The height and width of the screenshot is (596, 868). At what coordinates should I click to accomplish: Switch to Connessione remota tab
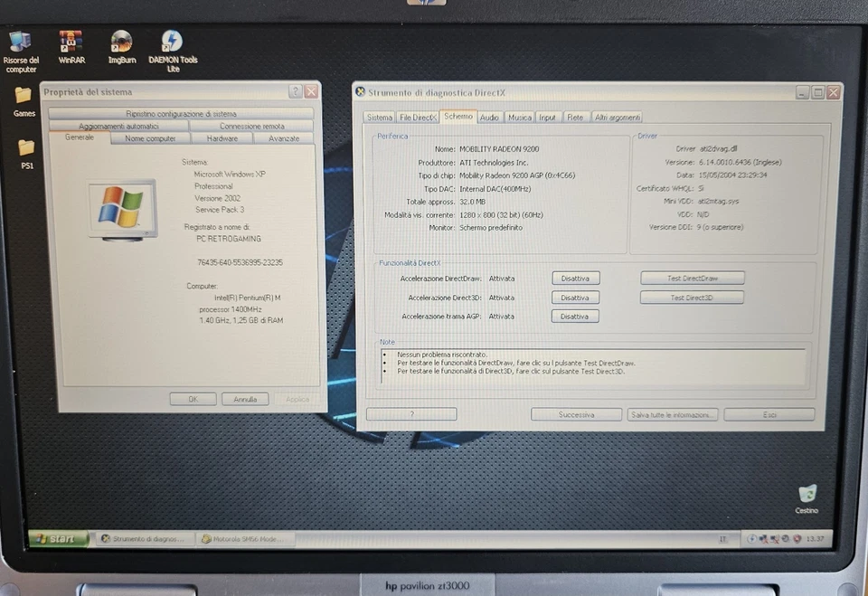pyautogui.click(x=252, y=126)
